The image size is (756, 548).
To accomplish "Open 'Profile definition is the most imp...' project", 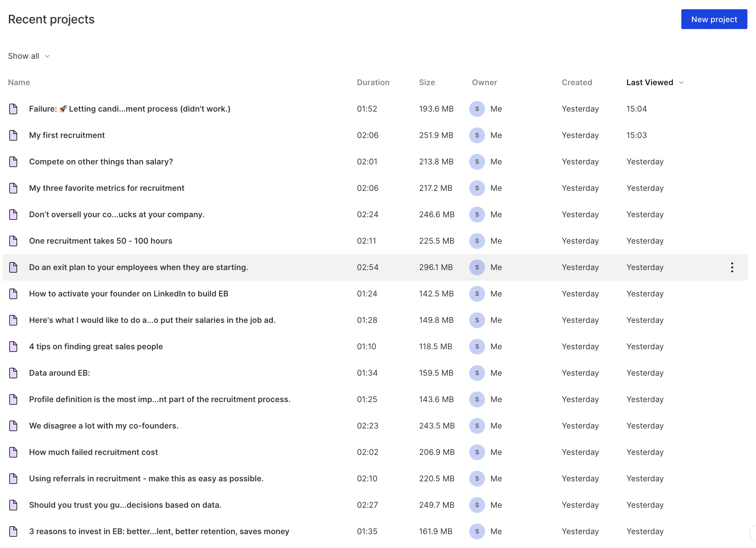I will point(160,399).
